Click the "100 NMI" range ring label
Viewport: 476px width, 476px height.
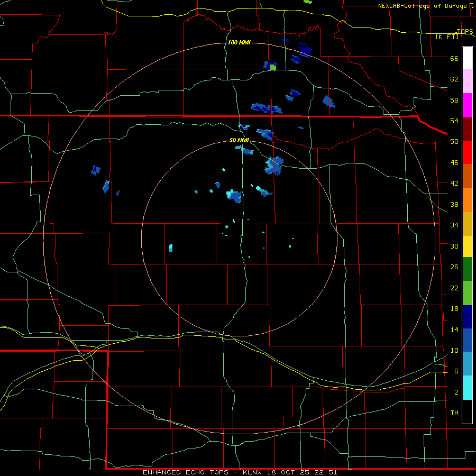(239, 42)
